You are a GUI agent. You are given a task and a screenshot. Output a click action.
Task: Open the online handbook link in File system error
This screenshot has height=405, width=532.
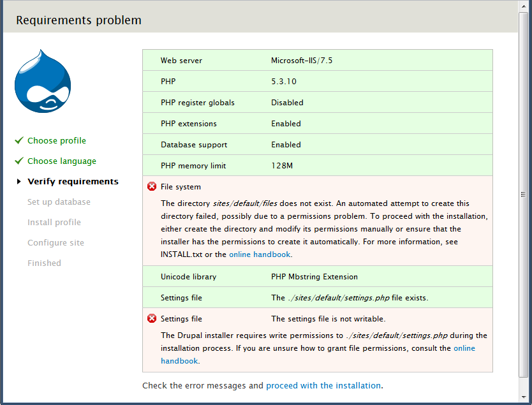click(260, 254)
